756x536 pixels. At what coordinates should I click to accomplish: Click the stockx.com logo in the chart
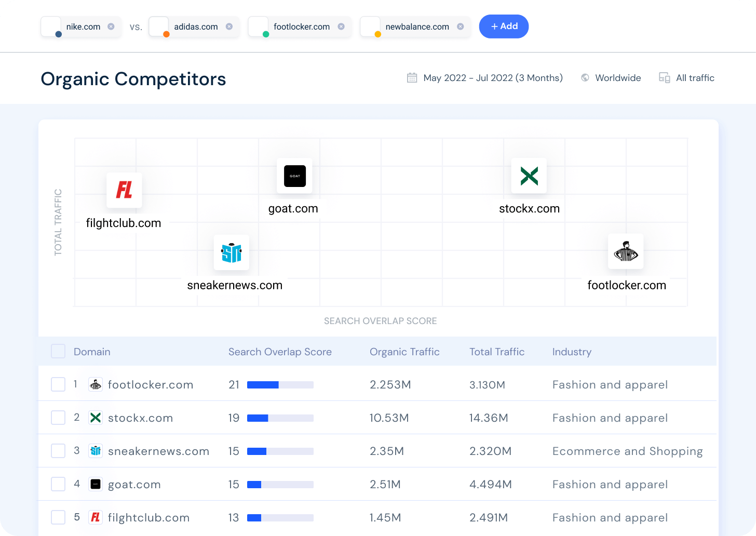click(529, 176)
